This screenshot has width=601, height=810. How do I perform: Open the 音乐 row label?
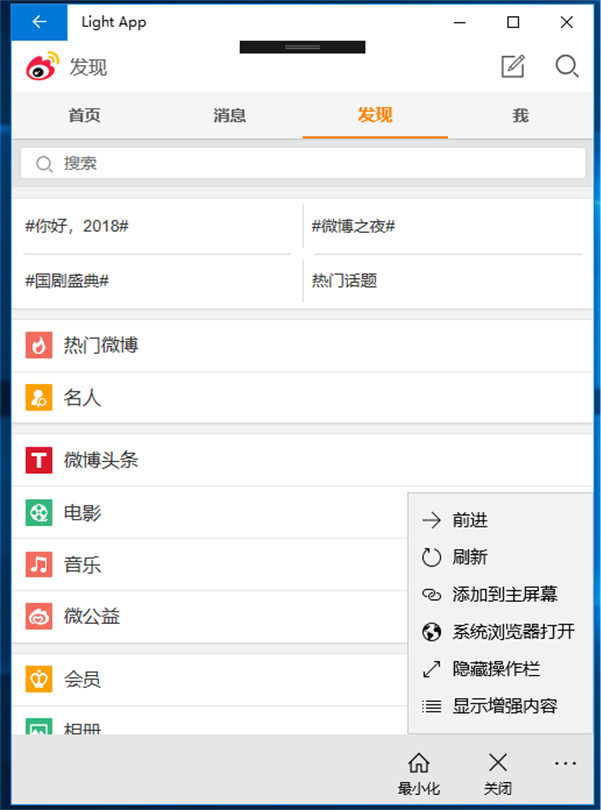[x=82, y=564]
